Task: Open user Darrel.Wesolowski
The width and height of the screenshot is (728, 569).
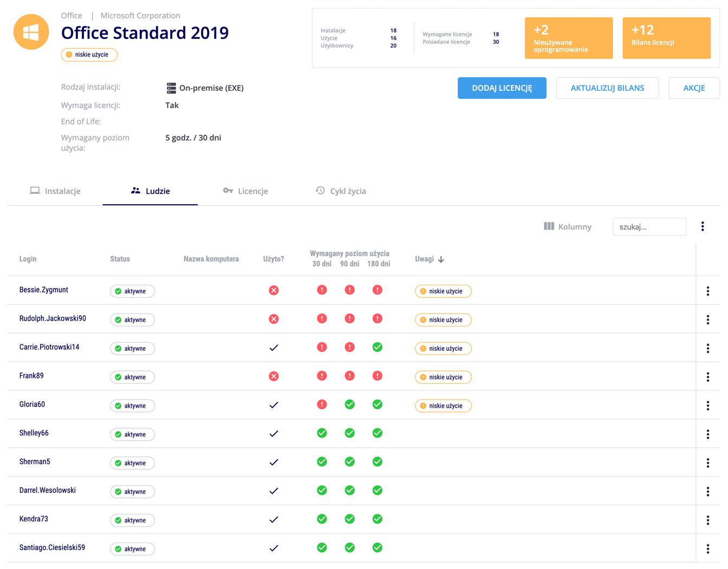Action: tap(48, 490)
